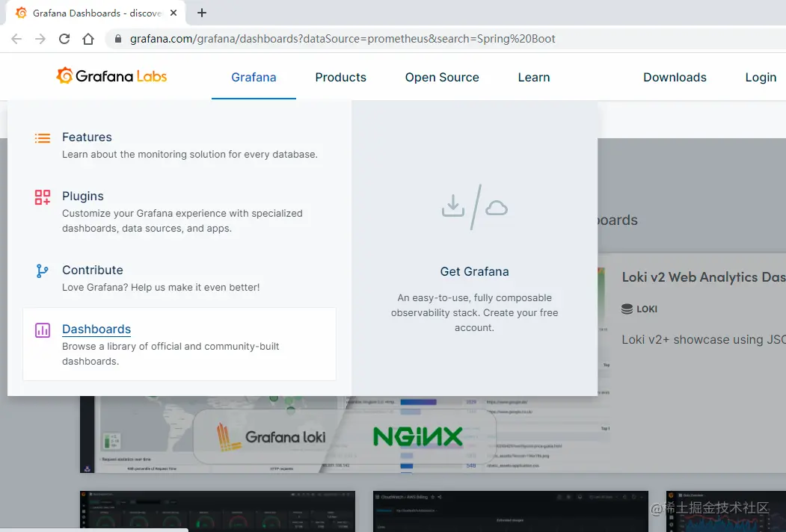Click the Dashboards panel icon
Image resolution: width=786 pixels, height=532 pixels.
(x=43, y=329)
